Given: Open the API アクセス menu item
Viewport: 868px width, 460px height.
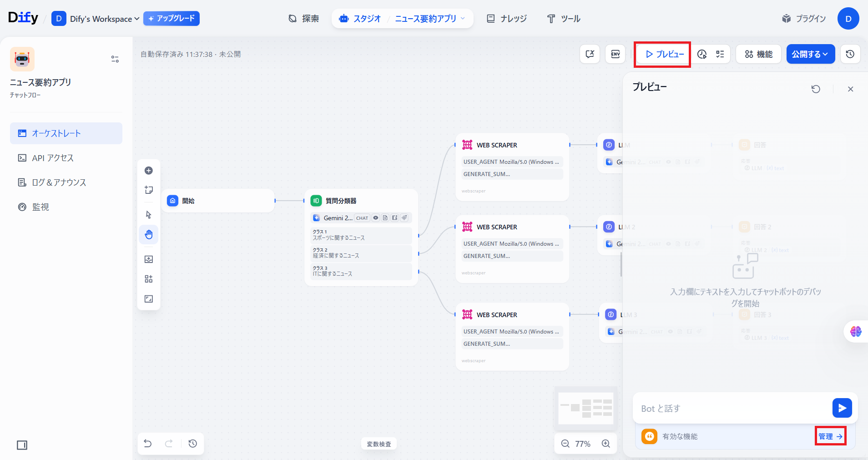Looking at the screenshot, I should point(53,158).
